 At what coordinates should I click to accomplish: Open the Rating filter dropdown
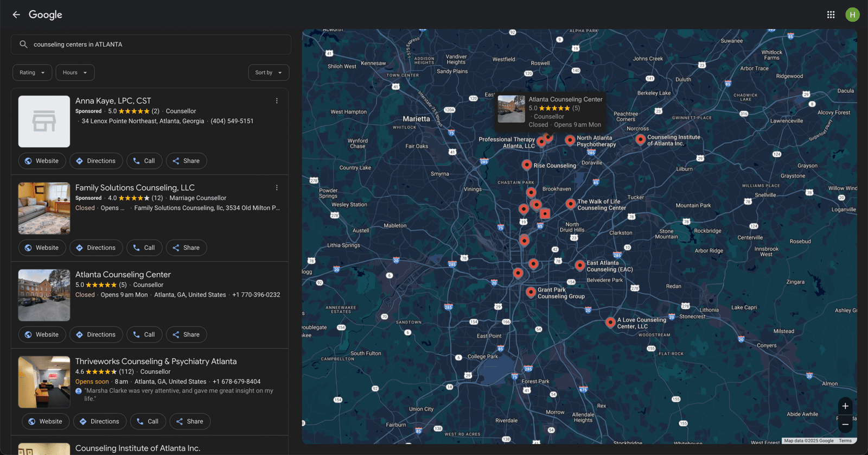pos(33,72)
